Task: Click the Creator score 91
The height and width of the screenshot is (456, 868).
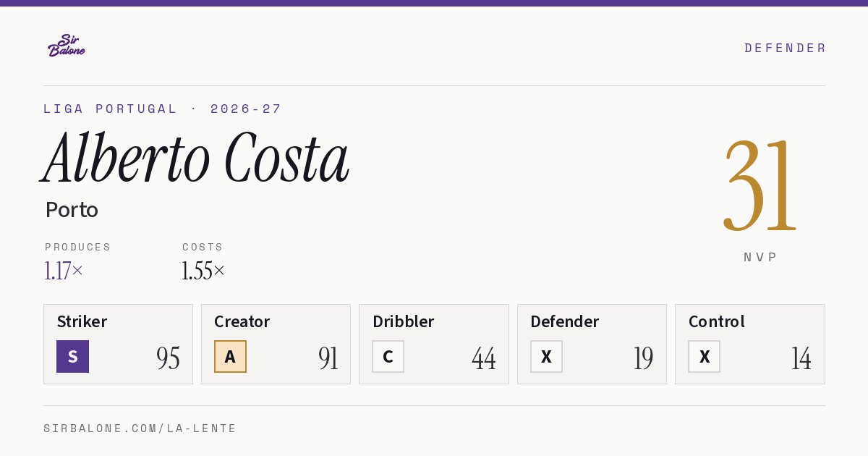Action: click(x=328, y=358)
